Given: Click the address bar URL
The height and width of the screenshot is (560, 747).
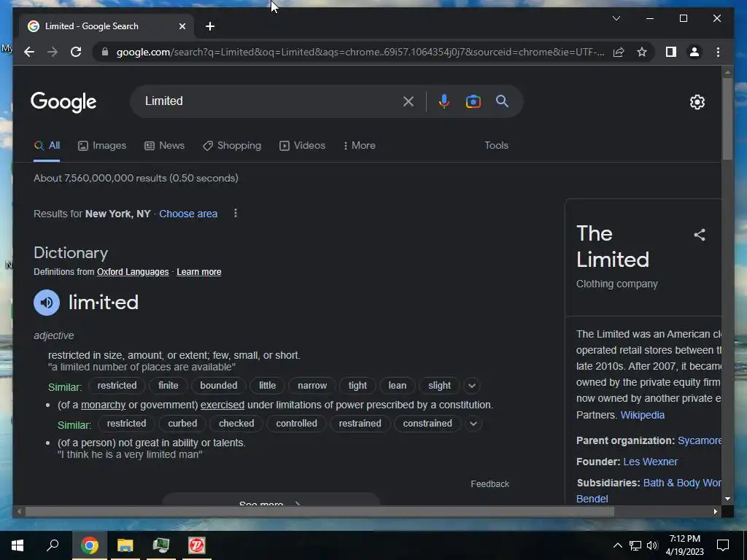Looking at the screenshot, I should pos(360,52).
